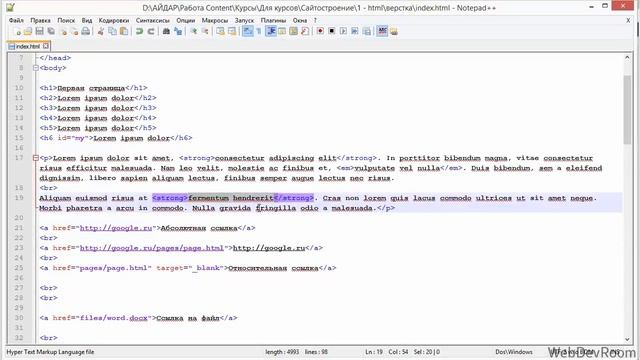Open the Файл menu
The height and width of the screenshot is (360, 640).
point(16,20)
